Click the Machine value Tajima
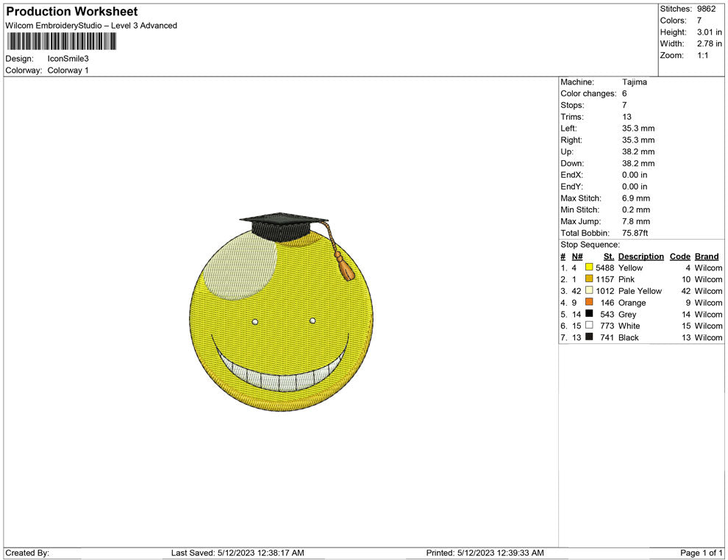This screenshot has height=560, width=728. (634, 82)
